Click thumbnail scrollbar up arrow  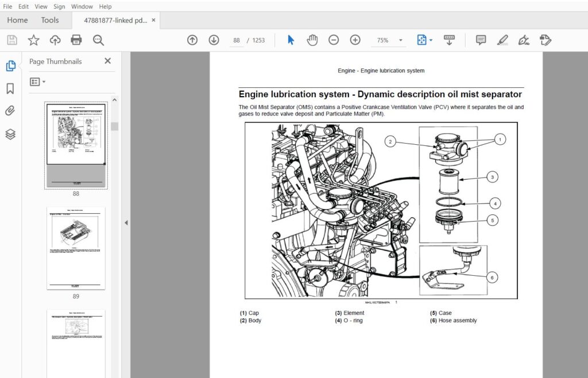(x=114, y=100)
